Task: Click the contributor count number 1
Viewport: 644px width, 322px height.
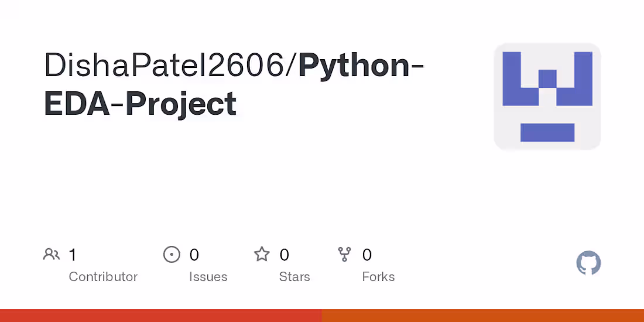Action: click(x=73, y=255)
